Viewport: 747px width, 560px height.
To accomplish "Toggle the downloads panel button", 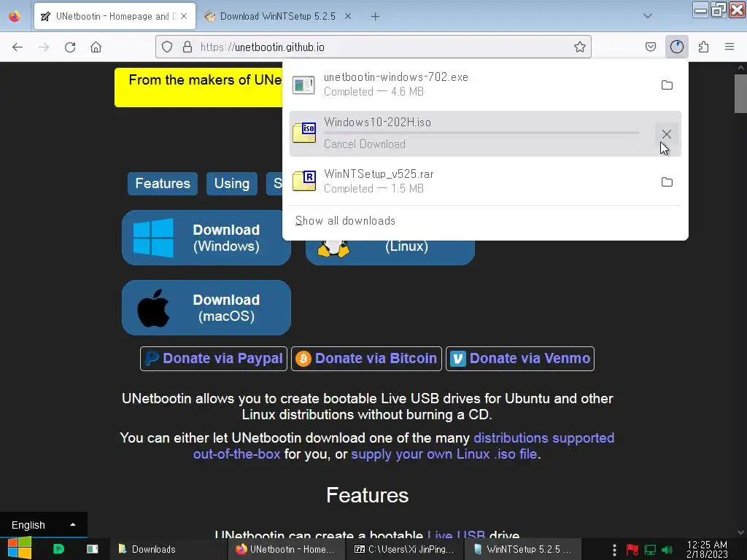I will pyautogui.click(x=676, y=47).
